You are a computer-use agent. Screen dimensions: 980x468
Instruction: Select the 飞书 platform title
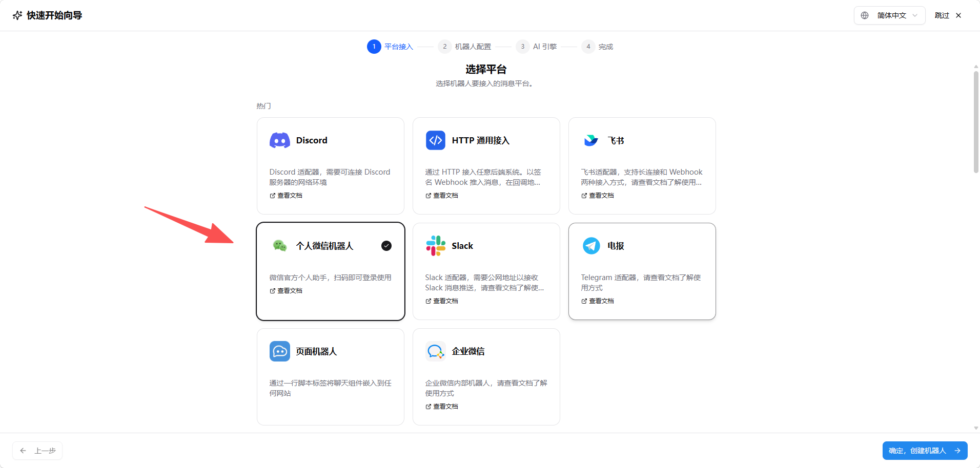(x=616, y=140)
